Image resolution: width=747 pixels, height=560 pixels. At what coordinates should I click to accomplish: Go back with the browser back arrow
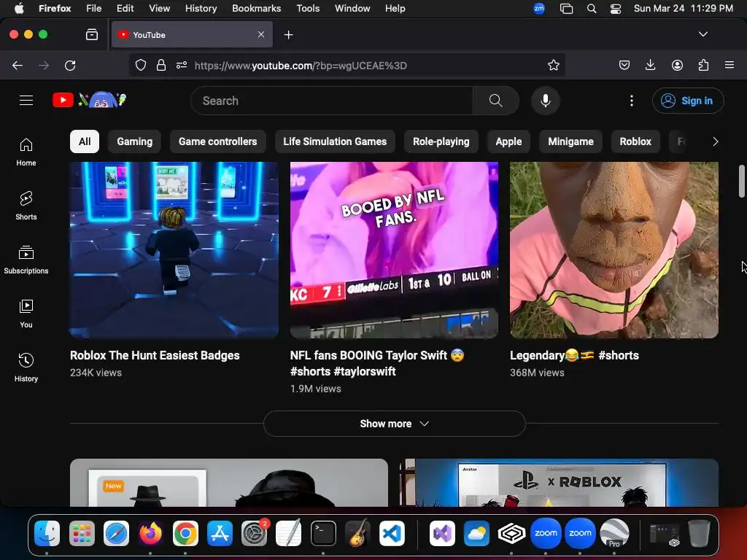18,65
